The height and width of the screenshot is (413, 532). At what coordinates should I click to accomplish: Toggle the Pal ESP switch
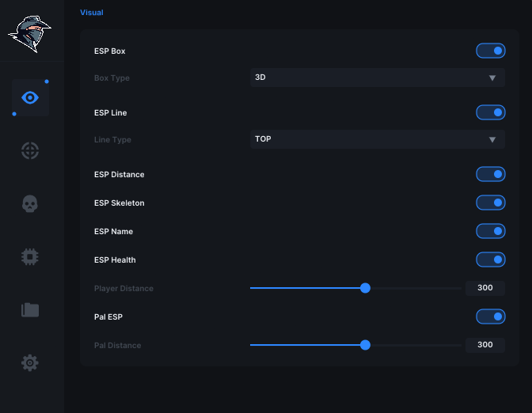[x=491, y=316]
